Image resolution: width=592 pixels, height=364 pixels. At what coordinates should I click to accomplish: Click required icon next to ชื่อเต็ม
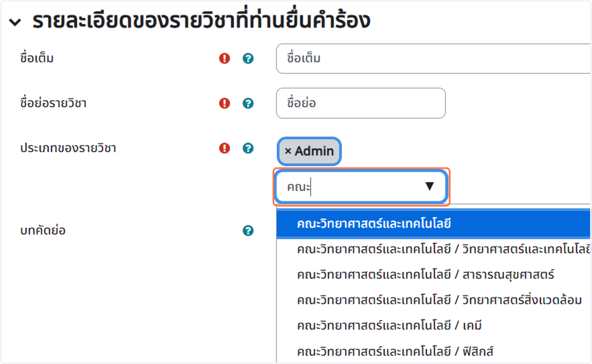click(x=224, y=59)
